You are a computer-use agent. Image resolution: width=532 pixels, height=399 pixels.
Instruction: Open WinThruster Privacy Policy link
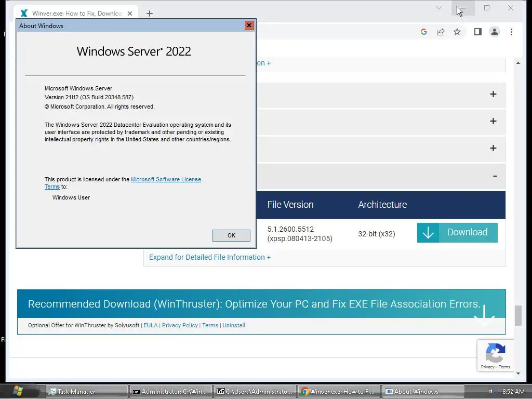(x=180, y=325)
